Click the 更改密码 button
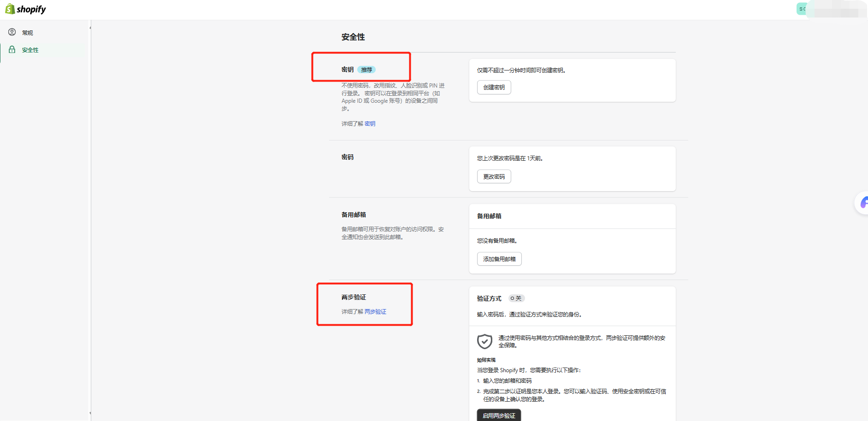The width and height of the screenshot is (868, 421). [x=494, y=176]
